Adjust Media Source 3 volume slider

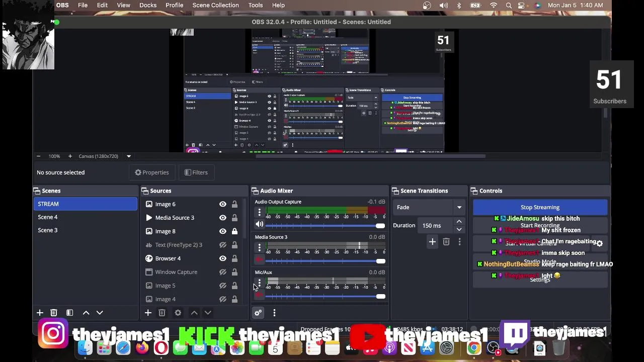(x=325, y=261)
